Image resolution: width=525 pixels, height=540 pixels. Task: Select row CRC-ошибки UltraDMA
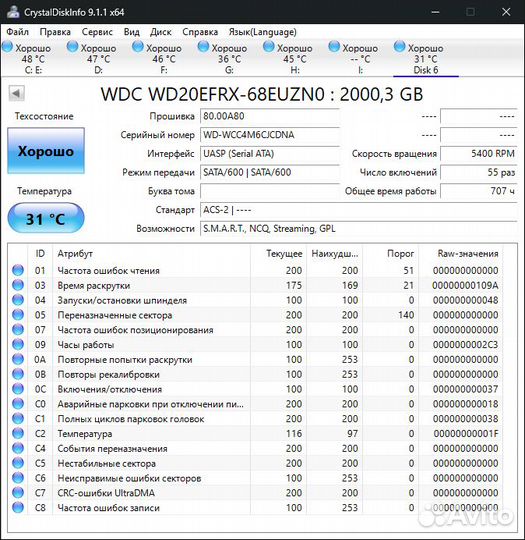255,493
